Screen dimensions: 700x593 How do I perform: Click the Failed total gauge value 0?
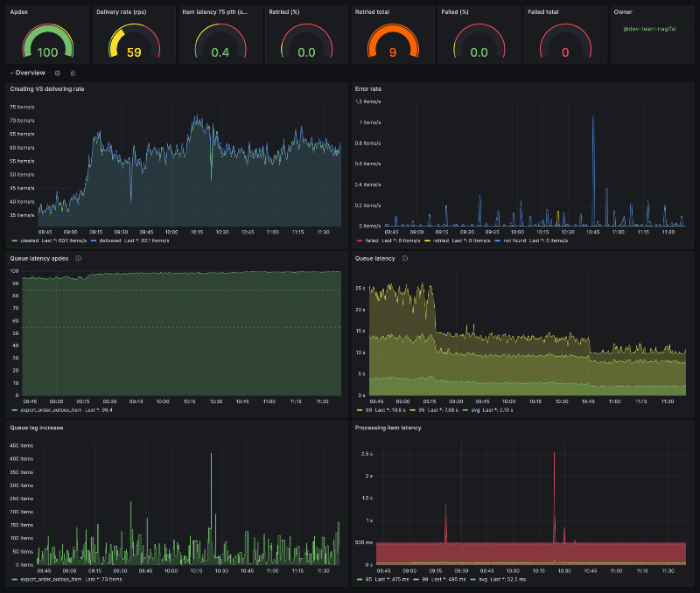coord(565,52)
